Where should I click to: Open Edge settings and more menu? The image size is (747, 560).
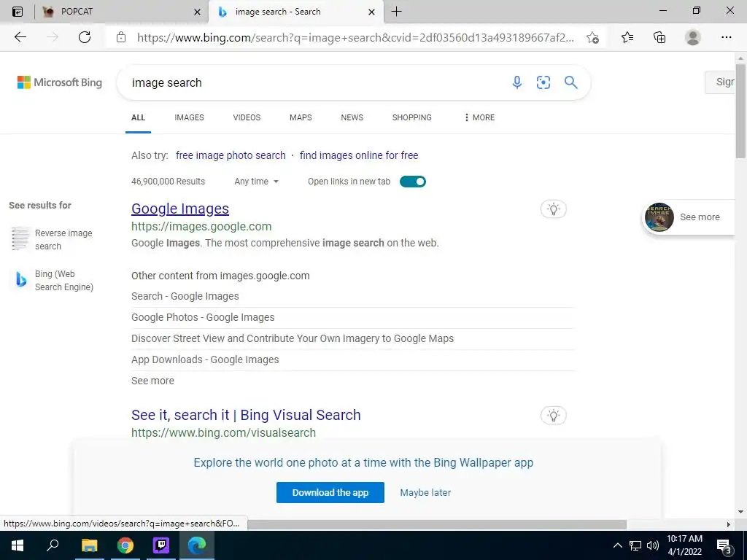[726, 37]
